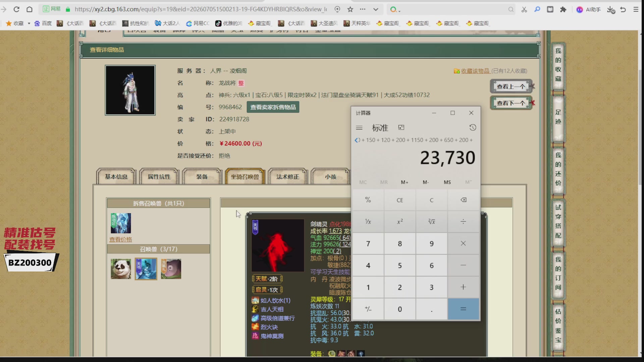Viewport: 644px width, 362px height.
Task: Open the search engine selector dropdown
Action: pyautogui.click(x=395, y=10)
